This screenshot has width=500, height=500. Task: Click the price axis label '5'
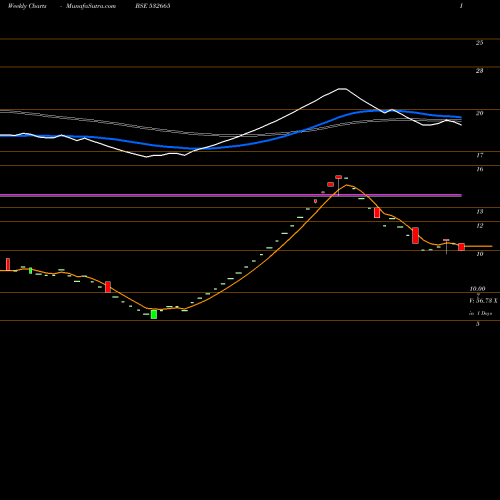click(x=478, y=324)
